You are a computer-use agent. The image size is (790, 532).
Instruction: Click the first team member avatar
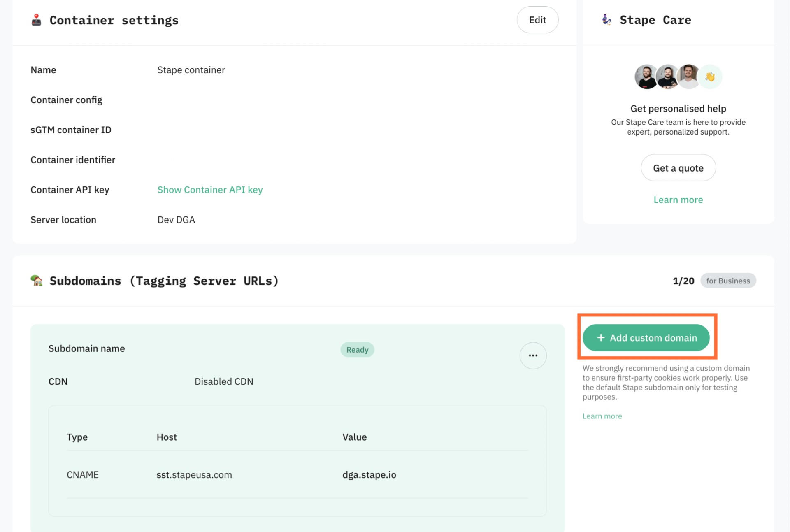[646, 77]
